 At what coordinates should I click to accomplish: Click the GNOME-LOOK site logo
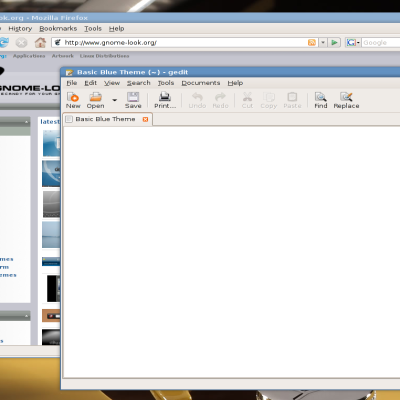pyautogui.click(x=30, y=89)
